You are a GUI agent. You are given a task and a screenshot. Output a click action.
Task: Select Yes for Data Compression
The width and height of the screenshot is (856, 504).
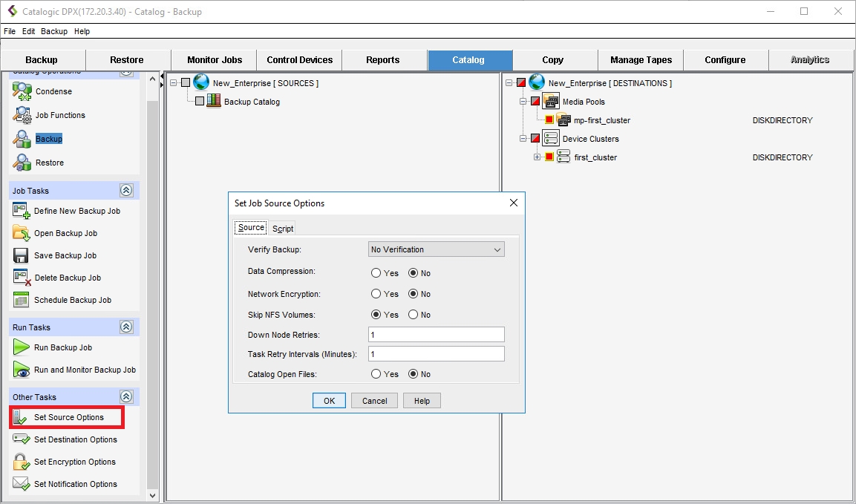click(x=376, y=273)
